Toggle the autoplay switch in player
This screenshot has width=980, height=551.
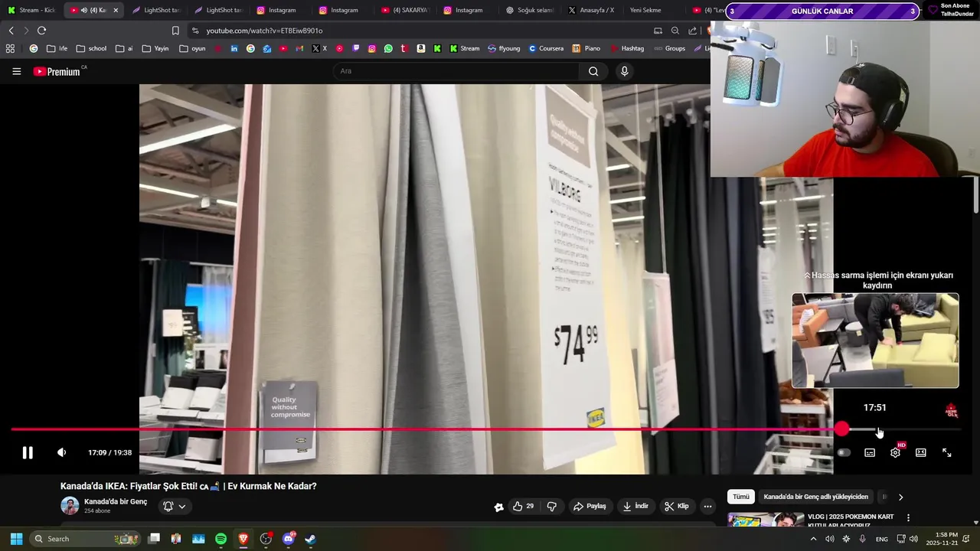(844, 452)
